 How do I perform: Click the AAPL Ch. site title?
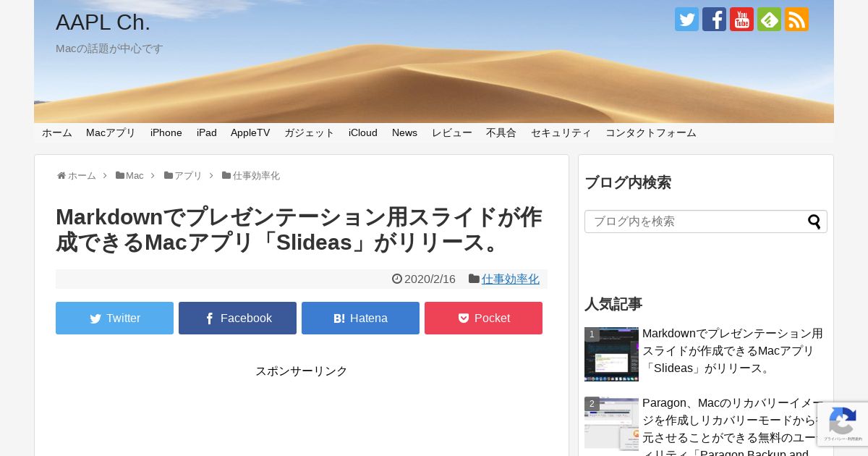coord(103,22)
